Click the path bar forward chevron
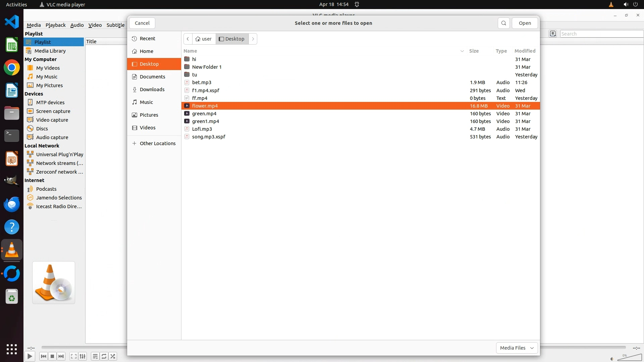Screen dimensions: 644x362 coord(253,39)
